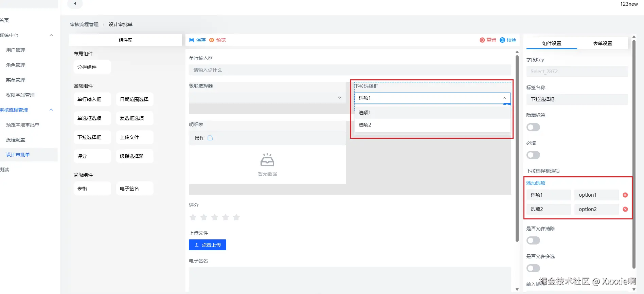Click the 点击上传 button
The height and width of the screenshot is (294, 644).
click(208, 245)
